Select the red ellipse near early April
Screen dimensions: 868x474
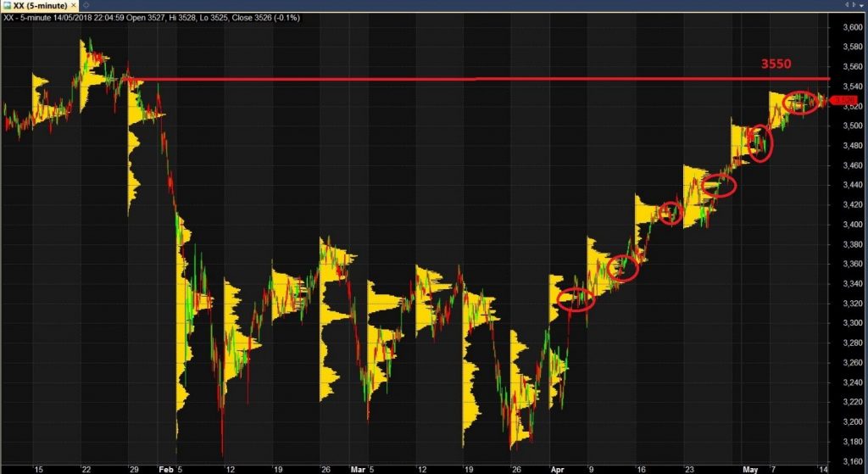(578, 298)
